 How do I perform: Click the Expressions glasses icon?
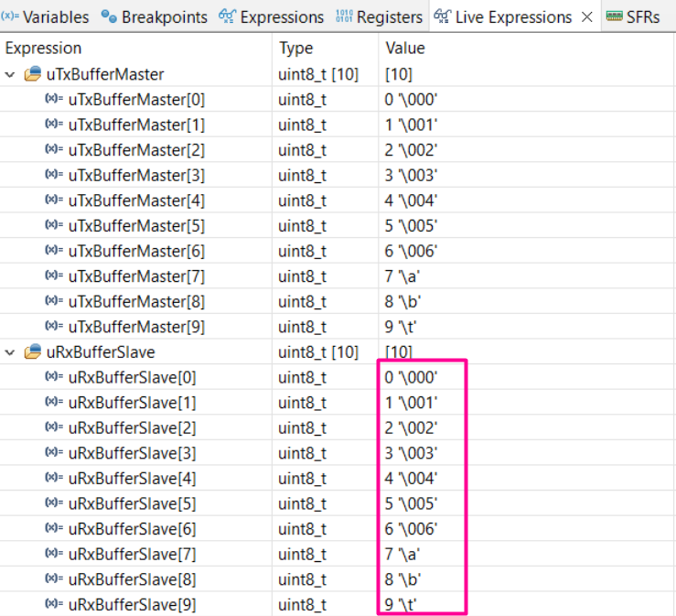227,16
